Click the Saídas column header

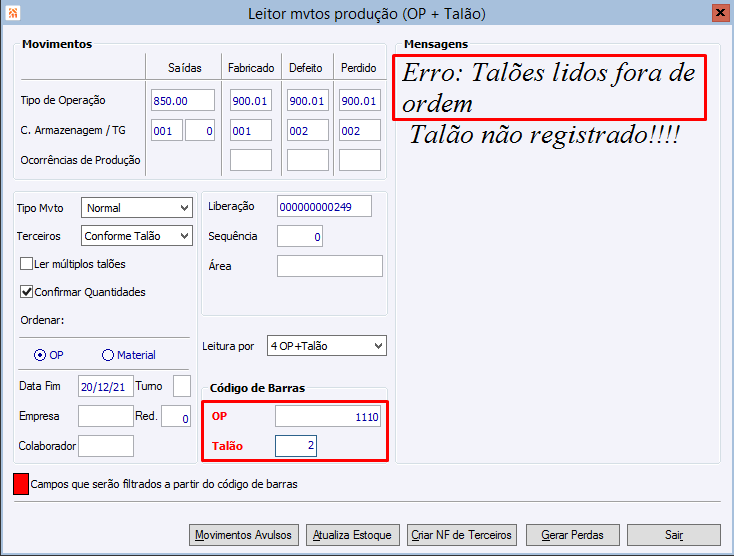(x=184, y=68)
